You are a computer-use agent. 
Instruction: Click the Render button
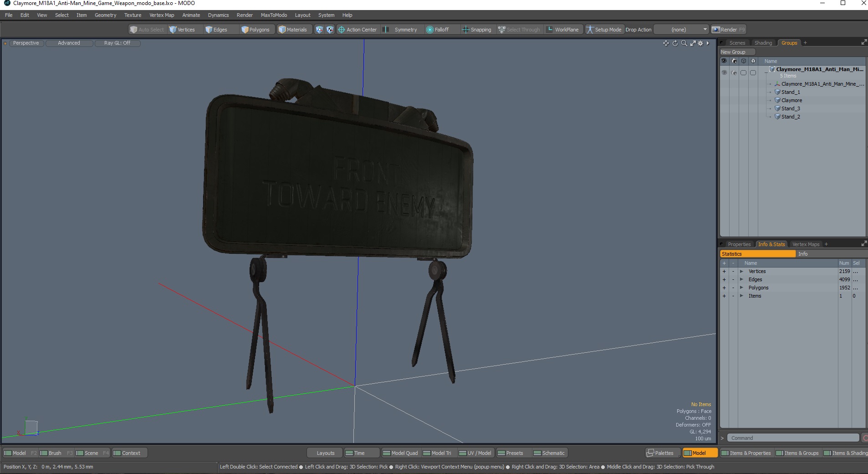point(729,30)
